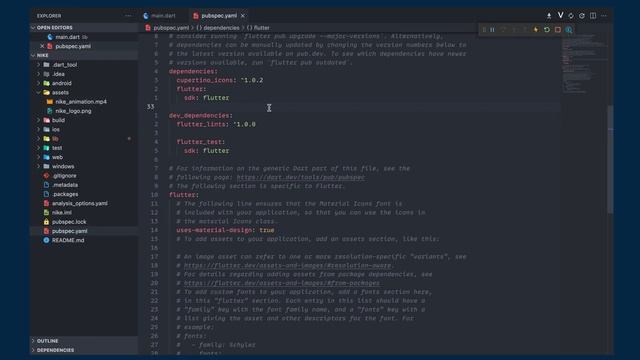Open the .gitignore file
The height and width of the screenshot is (360, 640).
(64, 176)
